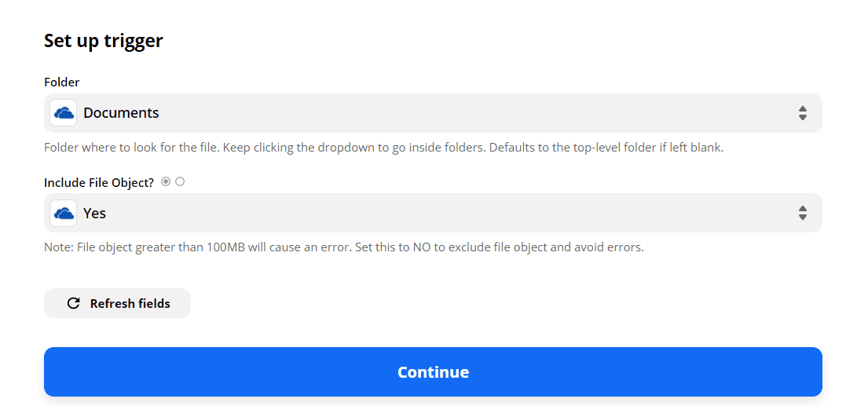The height and width of the screenshot is (406, 868).
Task: Click the Refresh fields label text
Action: click(130, 303)
